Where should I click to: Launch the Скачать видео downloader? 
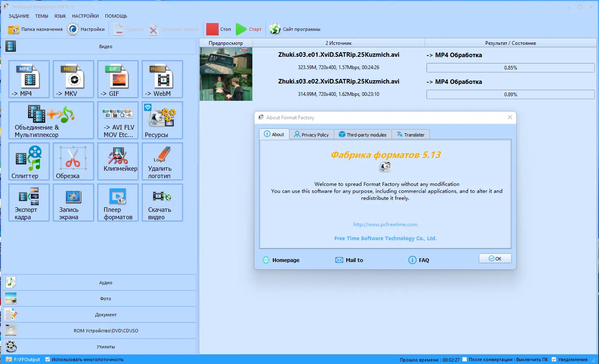(162, 202)
